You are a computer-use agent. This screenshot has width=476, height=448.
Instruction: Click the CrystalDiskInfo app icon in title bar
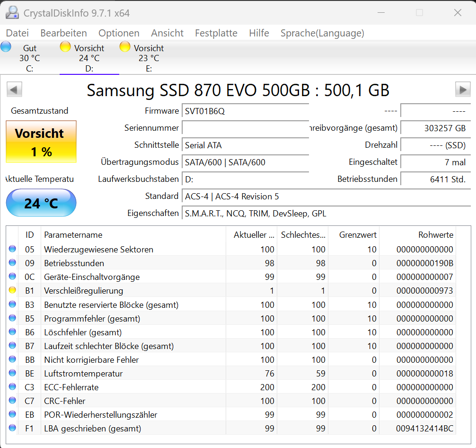(x=12, y=13)
